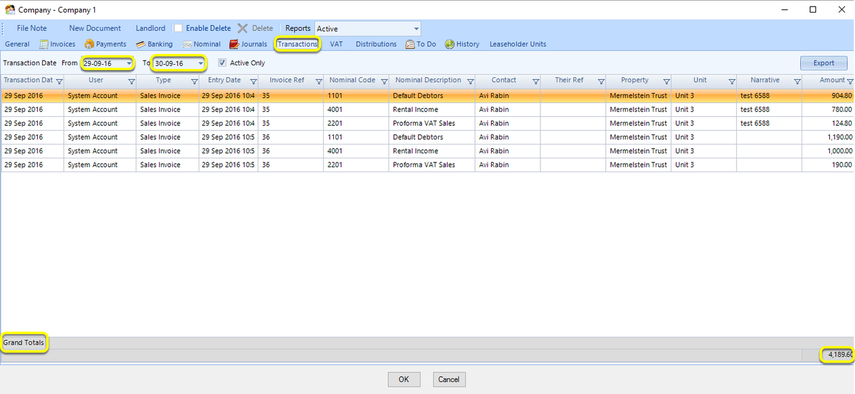This screenshot has height=394, width=855.
Task: Open the Distributions tab
Action: pos(376,44)
